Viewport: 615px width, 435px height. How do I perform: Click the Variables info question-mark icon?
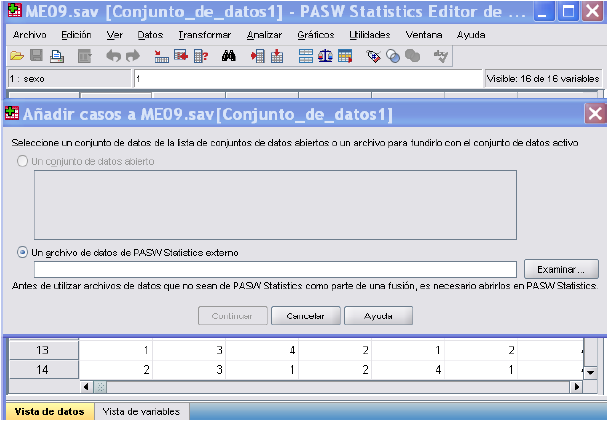coord(201,56)
